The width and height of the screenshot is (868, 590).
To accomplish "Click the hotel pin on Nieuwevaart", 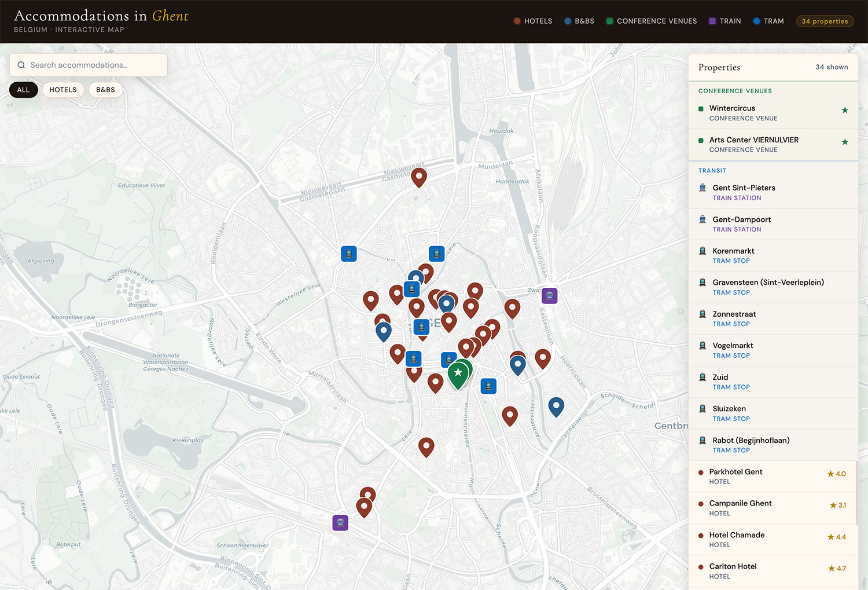I will 419,177.
